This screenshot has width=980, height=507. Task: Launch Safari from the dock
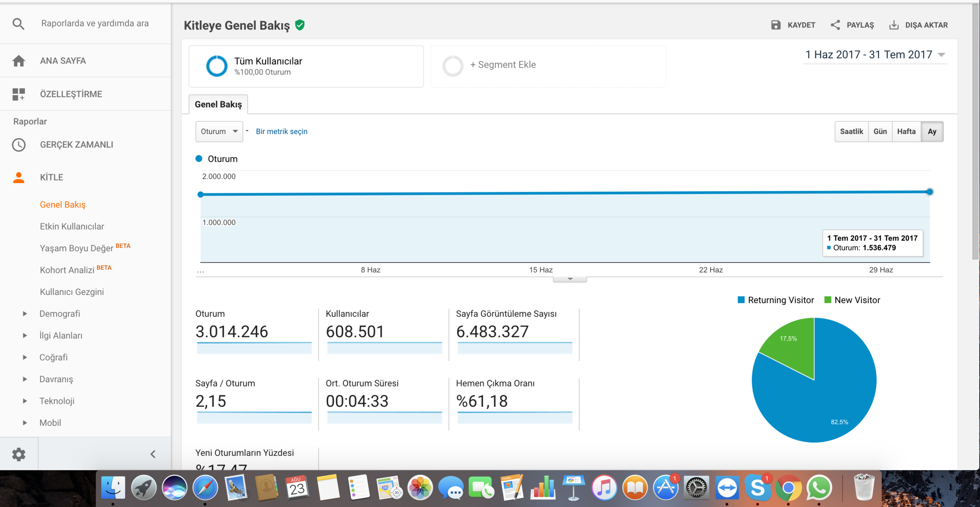coord(205,488)
